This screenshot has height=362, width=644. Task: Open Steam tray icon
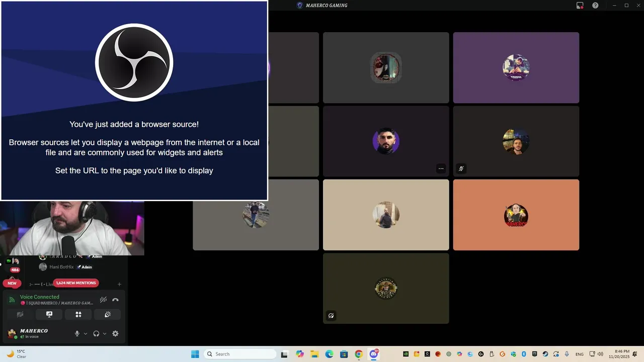pyautogui.click(x=545, y=354)
